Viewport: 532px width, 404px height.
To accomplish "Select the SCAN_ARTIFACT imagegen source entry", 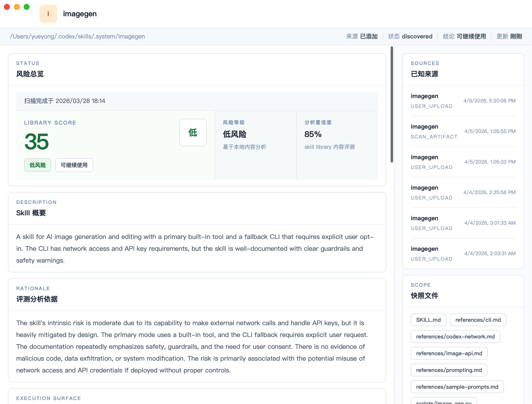I will [x=463, y=131].
